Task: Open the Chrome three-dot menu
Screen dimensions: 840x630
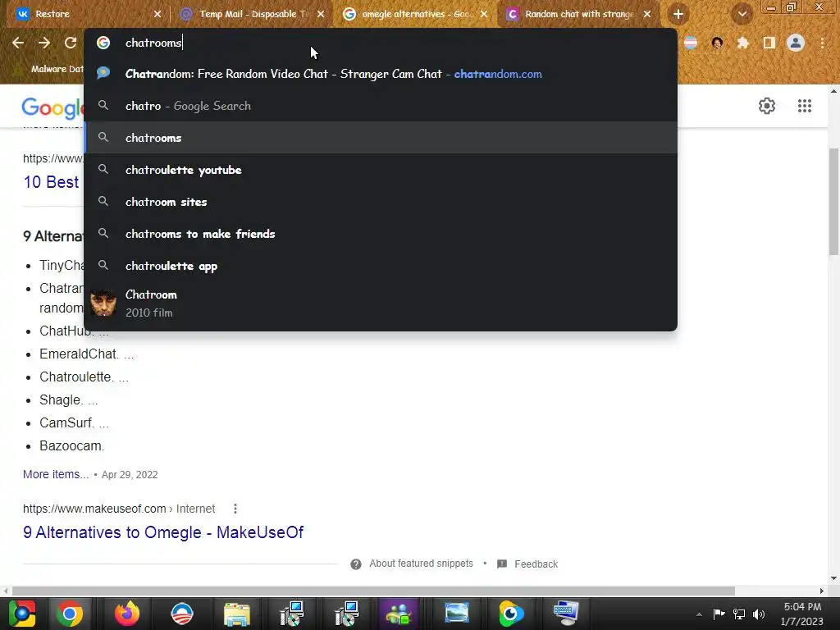Action: tap(822, 43)
